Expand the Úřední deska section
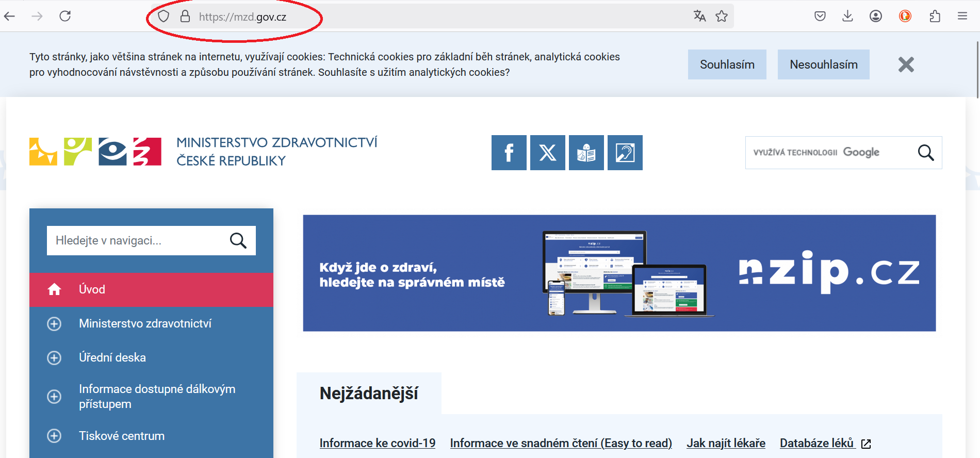The width and height of the screenshot is (980, 458). pyautogui.click(x=54, y=358)
